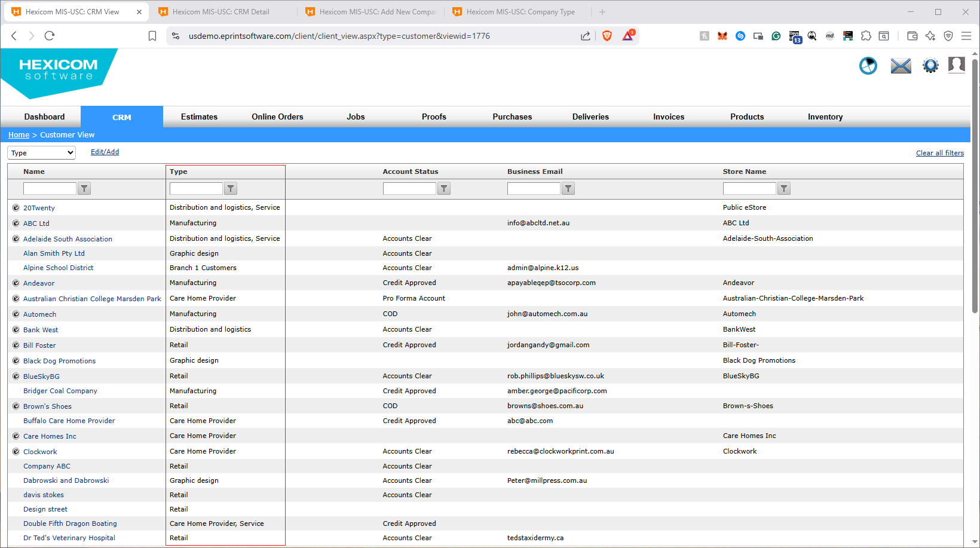The image size is (980, 548).
Task: Share this page via address bar icon
Action: point(586,36)
